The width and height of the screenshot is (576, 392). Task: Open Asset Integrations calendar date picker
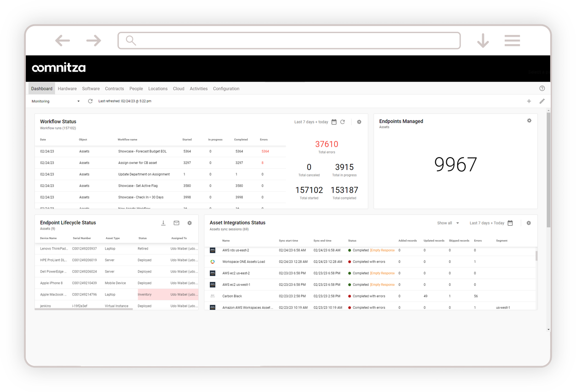click(510, 223)
